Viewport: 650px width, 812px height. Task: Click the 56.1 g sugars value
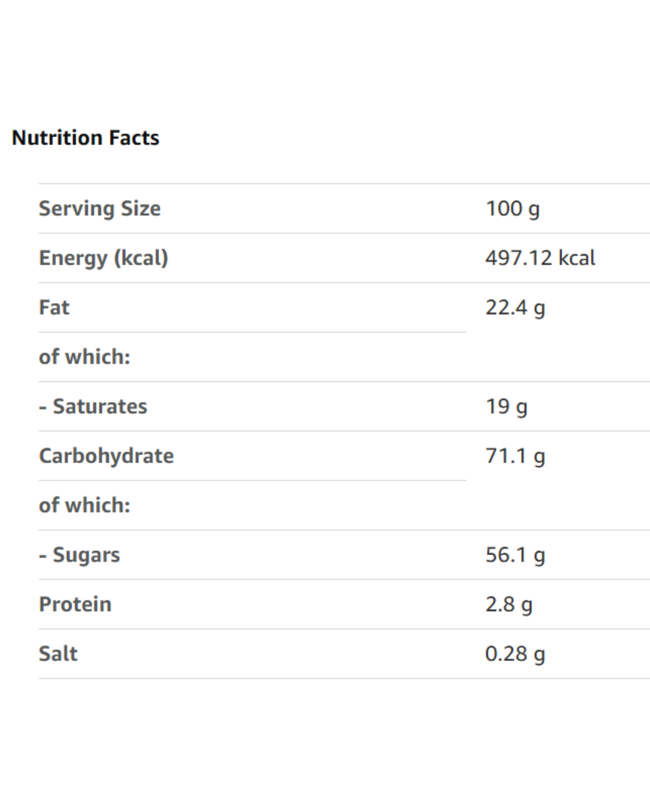[x=515, y=555]
